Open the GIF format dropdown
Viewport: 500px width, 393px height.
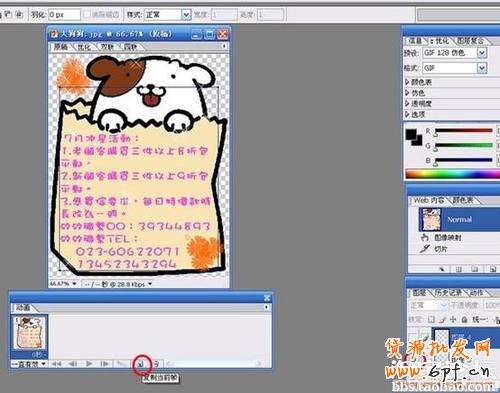pos(482,68)
